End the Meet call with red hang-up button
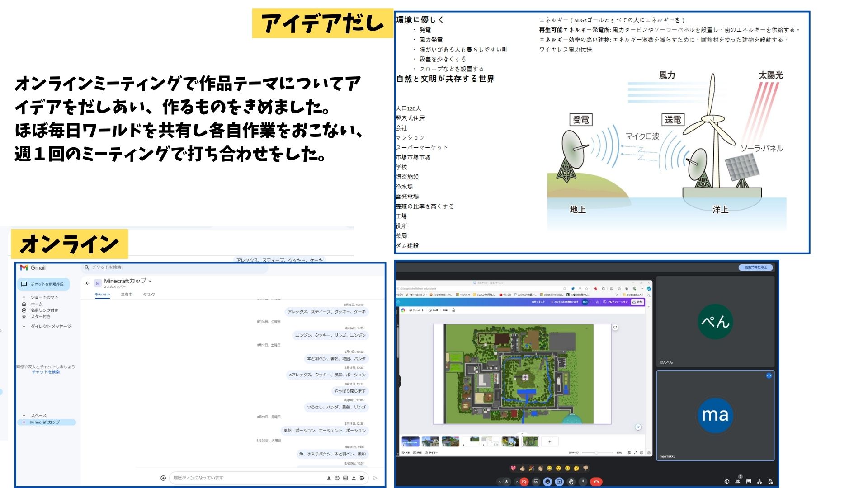 coord(596,482)
